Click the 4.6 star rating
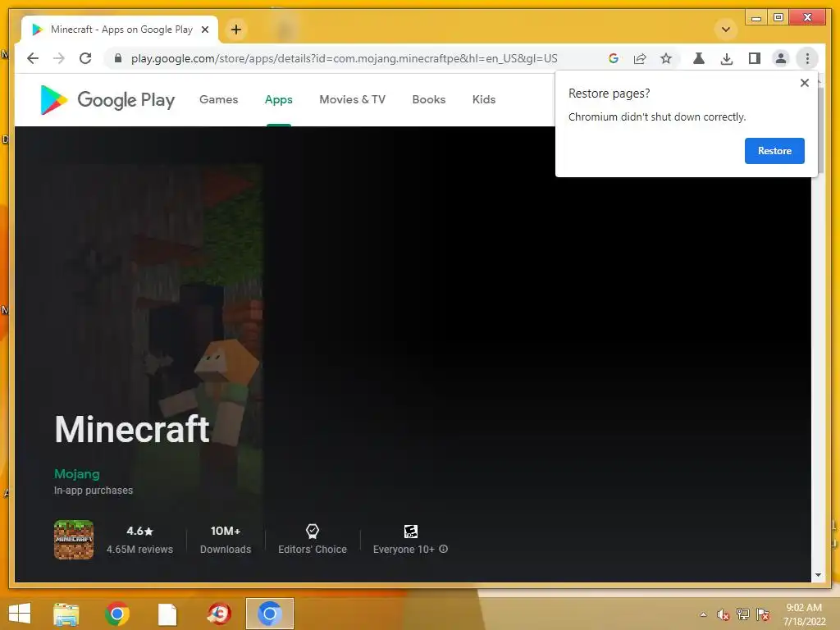Screen dimensions: 840x630 click(139, 531)
